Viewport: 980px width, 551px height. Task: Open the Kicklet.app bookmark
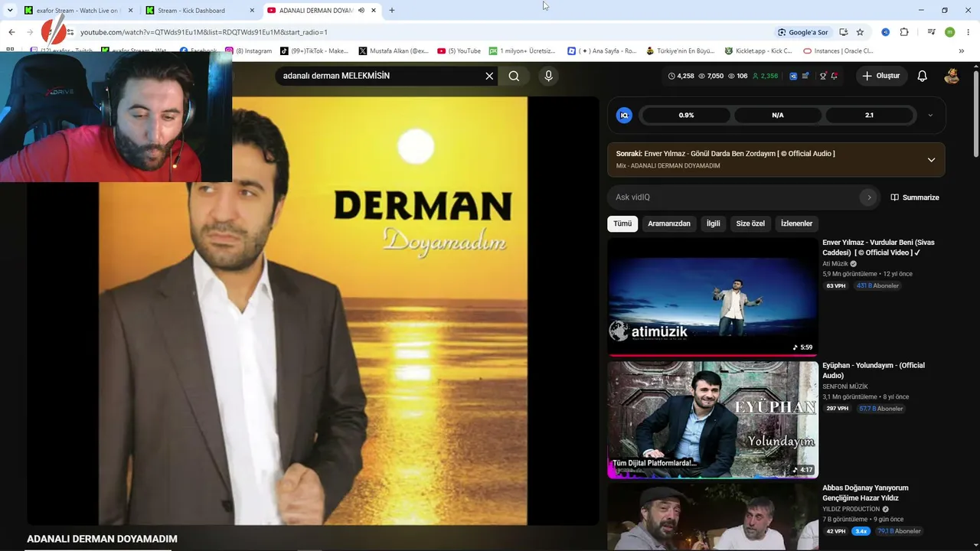(758, 51)
